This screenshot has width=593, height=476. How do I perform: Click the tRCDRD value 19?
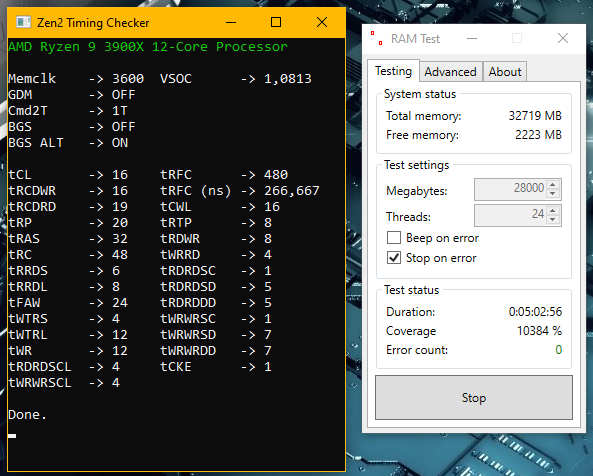[x=120, y=206]
